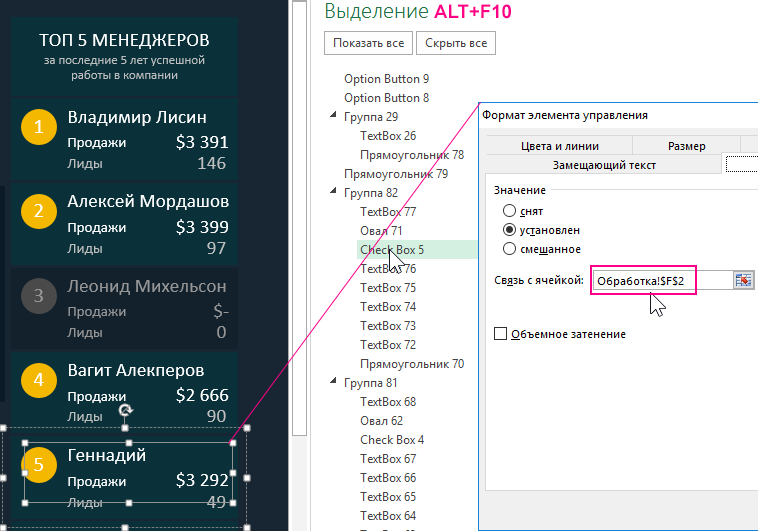This screenshot has width=758, height=531.
Task: Select the 'смешанное' radio option
Action: [510, 249]
